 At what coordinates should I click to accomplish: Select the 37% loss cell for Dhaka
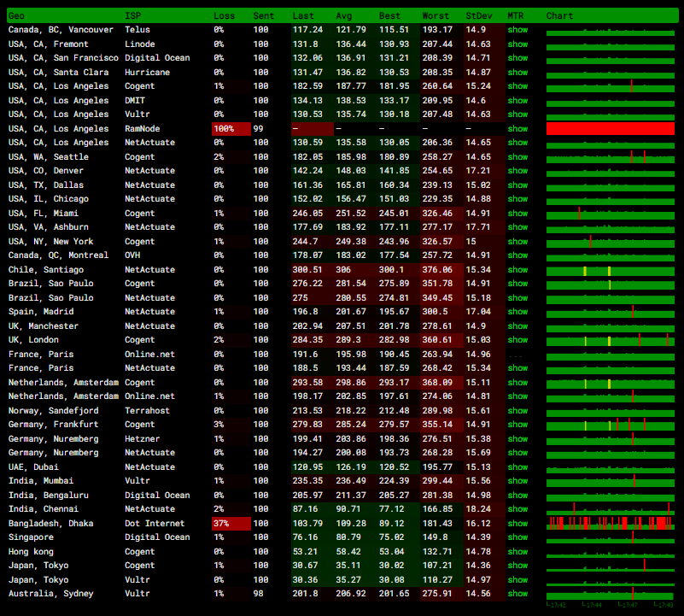point(231,523)
